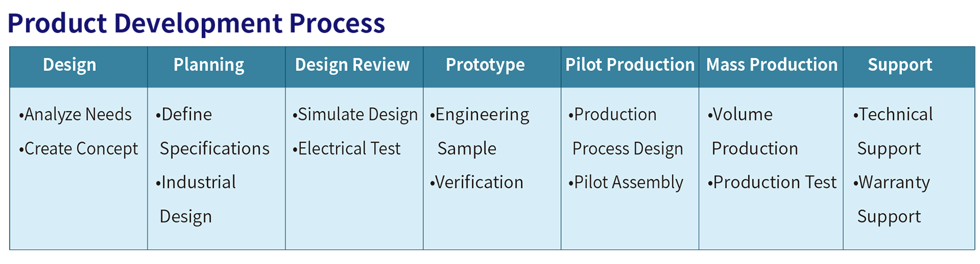This screenshot has width=980, height=264.
Task: Select the Electrical Test item
Action: 346,148
